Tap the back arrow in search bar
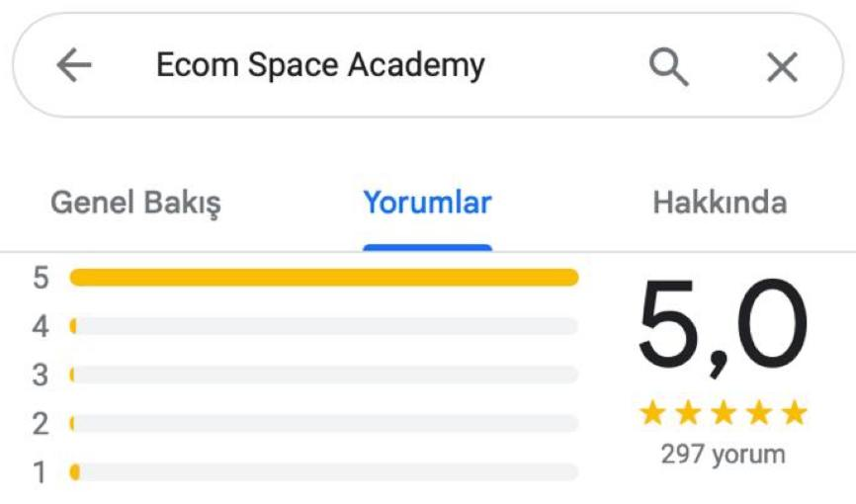The height and width of the screenshot is (504, 856). (74, 66)
